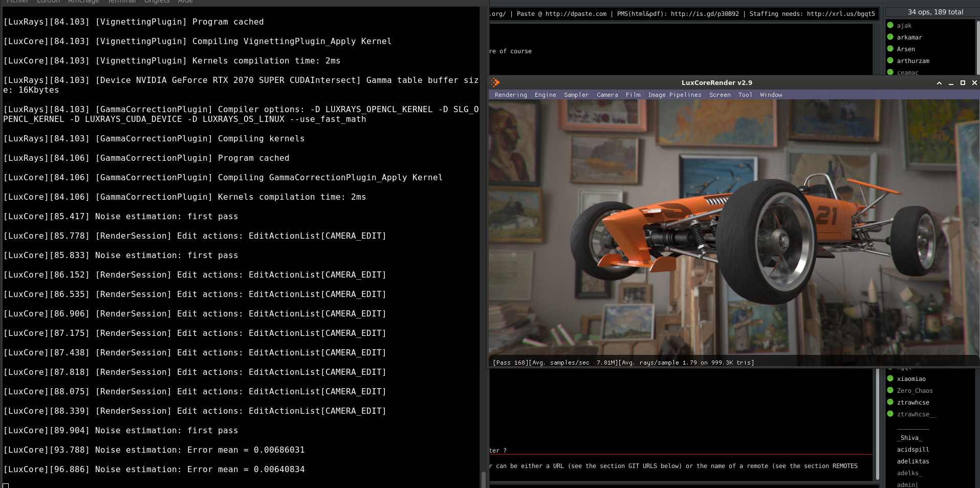Click green status dot next to ztrawhcse
Viewport: 980px width, 488px height.
(x=890, y=402)
